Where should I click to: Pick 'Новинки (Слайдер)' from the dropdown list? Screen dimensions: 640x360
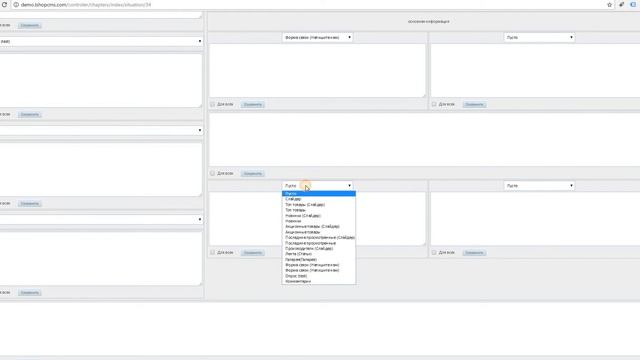click(319, 216)
